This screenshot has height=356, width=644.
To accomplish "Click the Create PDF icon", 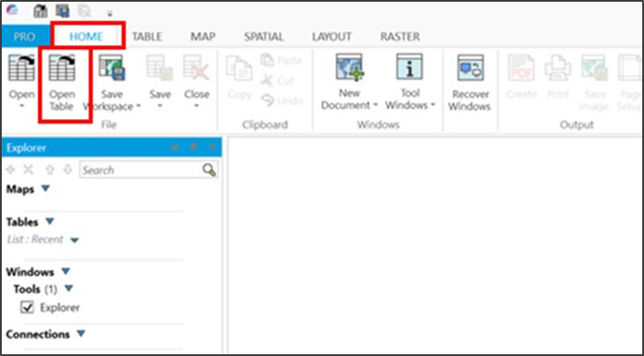I will tap(521, 68).
